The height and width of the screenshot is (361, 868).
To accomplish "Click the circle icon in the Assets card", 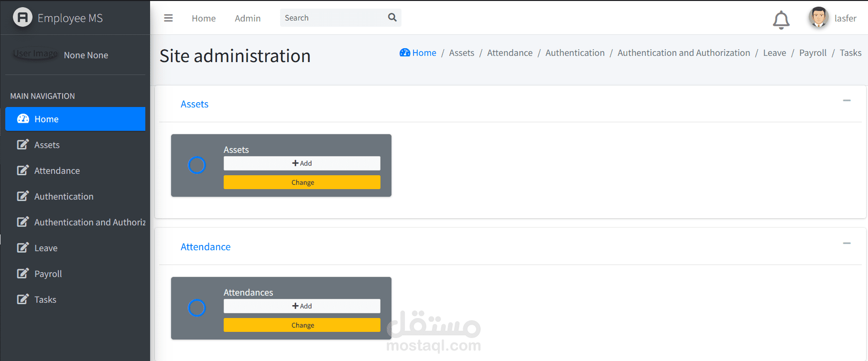I will point(197,165).
